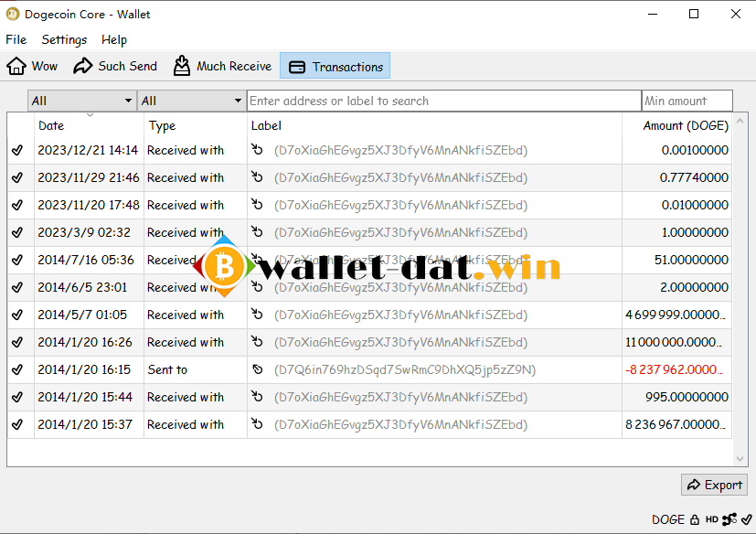Click the network connections status icon

pyautogui.click(x=729, y=519)
